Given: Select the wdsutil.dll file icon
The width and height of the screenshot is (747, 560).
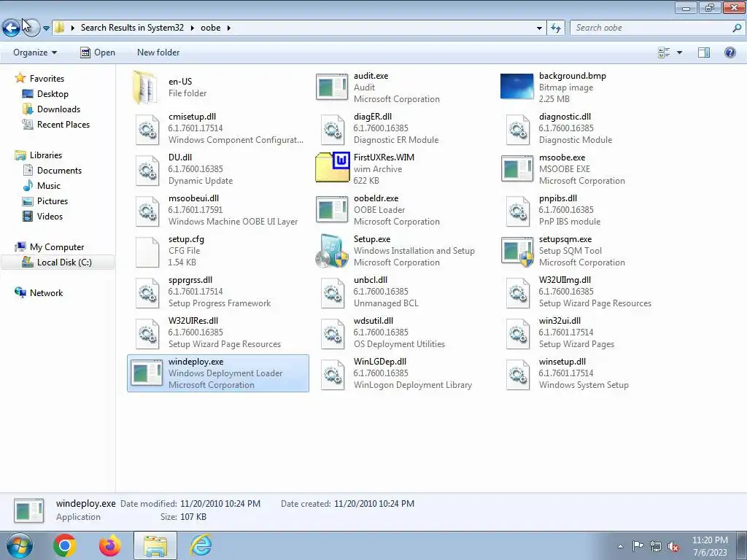Looking at the screenshot, I should (x=333, y=334).
